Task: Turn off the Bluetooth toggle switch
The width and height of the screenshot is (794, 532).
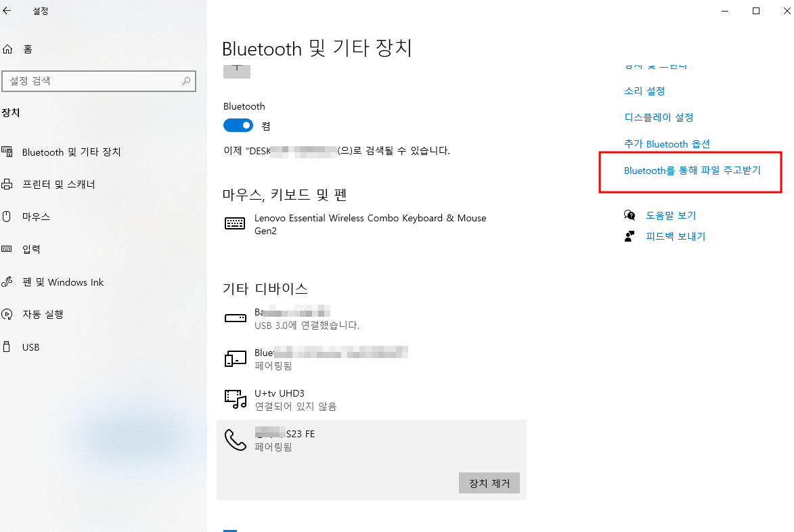Action: coord(238,125)
